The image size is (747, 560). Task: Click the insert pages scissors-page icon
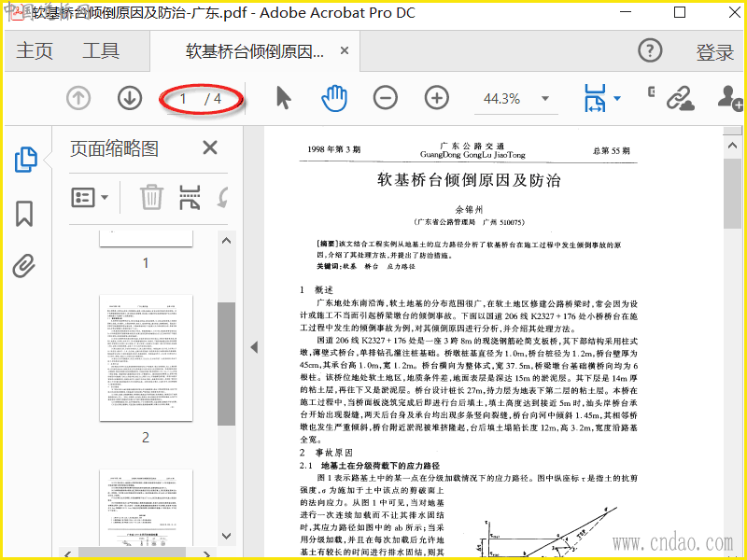click(190, 197)
